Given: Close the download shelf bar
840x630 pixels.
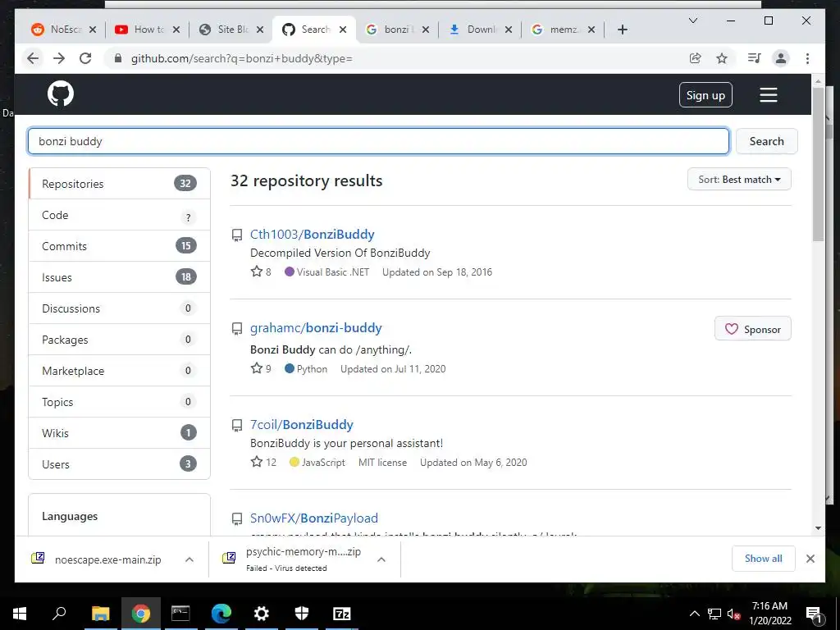Looking at the screenshot, I should tap(810, 559).
